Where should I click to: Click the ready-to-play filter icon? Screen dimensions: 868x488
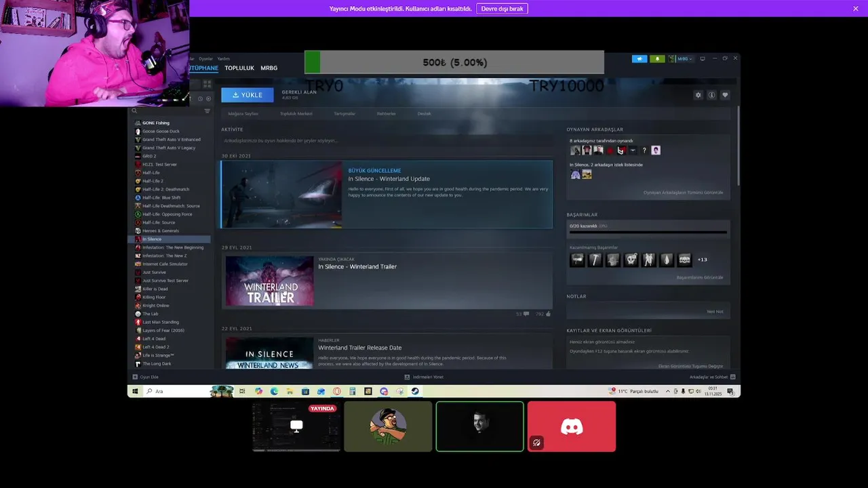[208, 99]
